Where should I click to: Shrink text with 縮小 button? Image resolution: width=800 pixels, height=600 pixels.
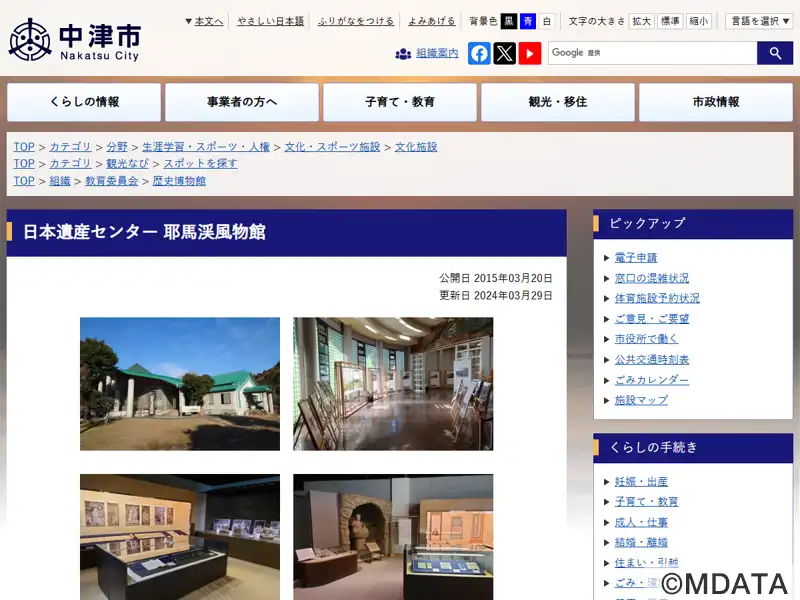tap(698, 21)
